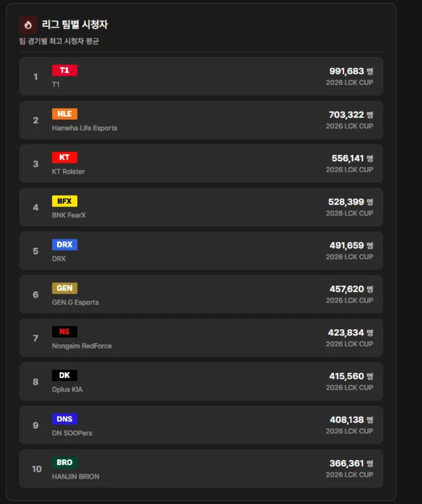Select the red KT team badge

point(65,157)
